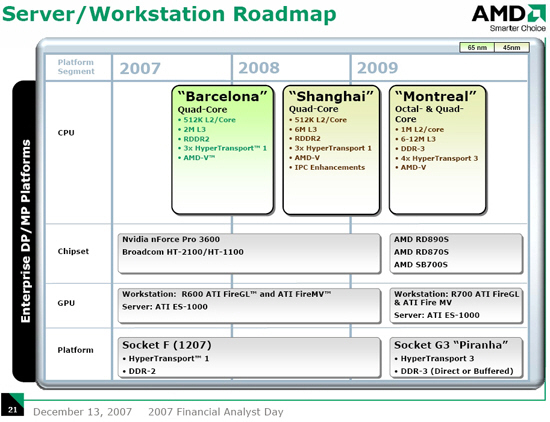Click the 45nm legend swatch

coord(511,47)
